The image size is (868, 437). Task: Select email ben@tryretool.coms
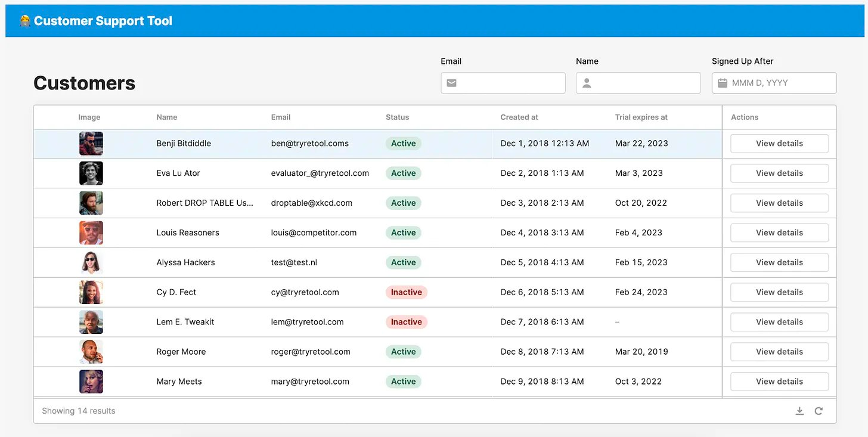(310, 144)
